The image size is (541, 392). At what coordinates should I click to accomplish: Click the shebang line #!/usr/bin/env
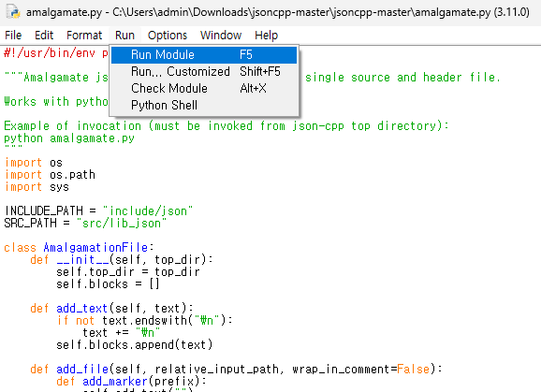[55, 53]
